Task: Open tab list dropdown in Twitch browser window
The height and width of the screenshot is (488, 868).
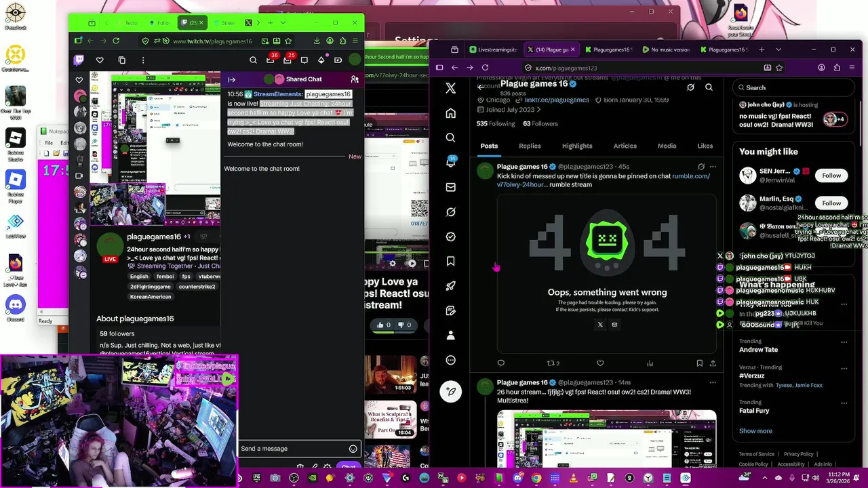Action: (x=284, y=22)
